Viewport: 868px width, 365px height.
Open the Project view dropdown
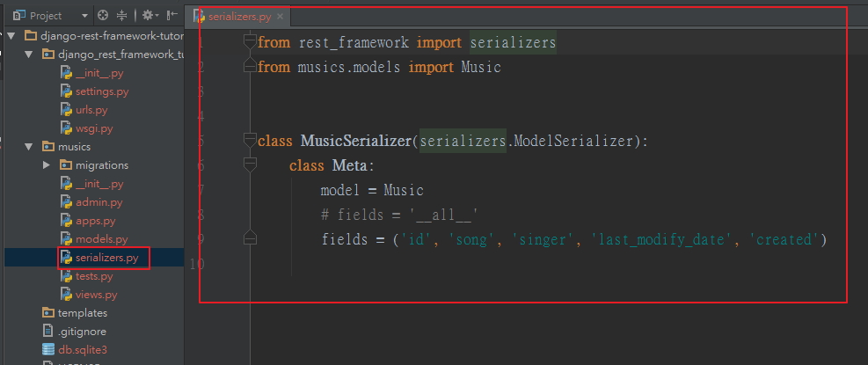pyautogui.click(x=84, y=16)
